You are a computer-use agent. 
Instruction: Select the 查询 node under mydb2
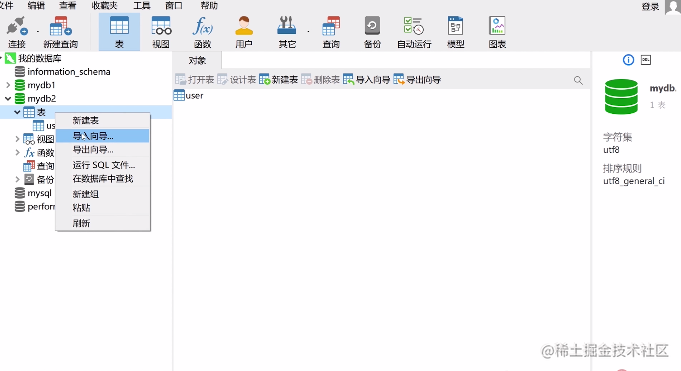tap(45, 166)
